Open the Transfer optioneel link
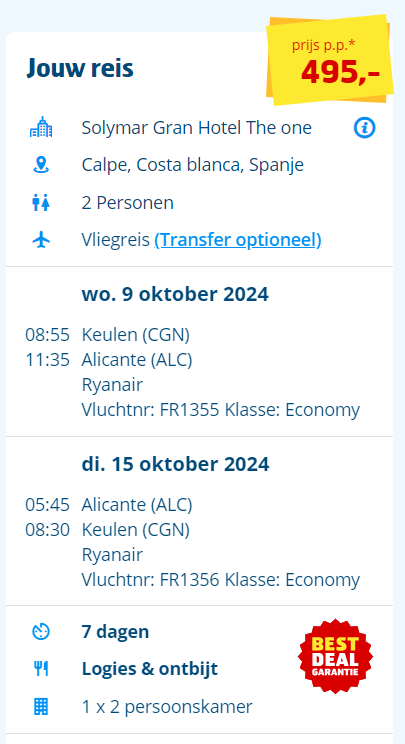 click(238, 240)
